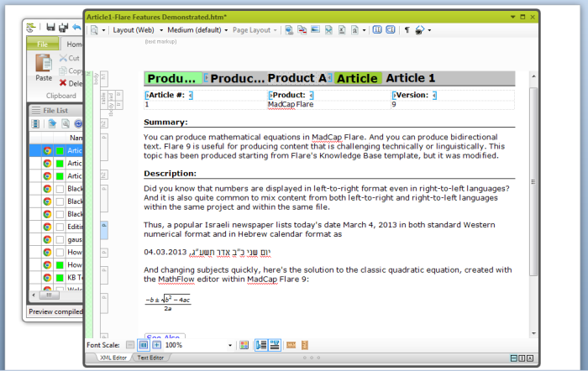This screenshot has width=588, height=371.
Task: Switch to the XML Editor tab
Action: pyautogui.click(x=113, y=358)
